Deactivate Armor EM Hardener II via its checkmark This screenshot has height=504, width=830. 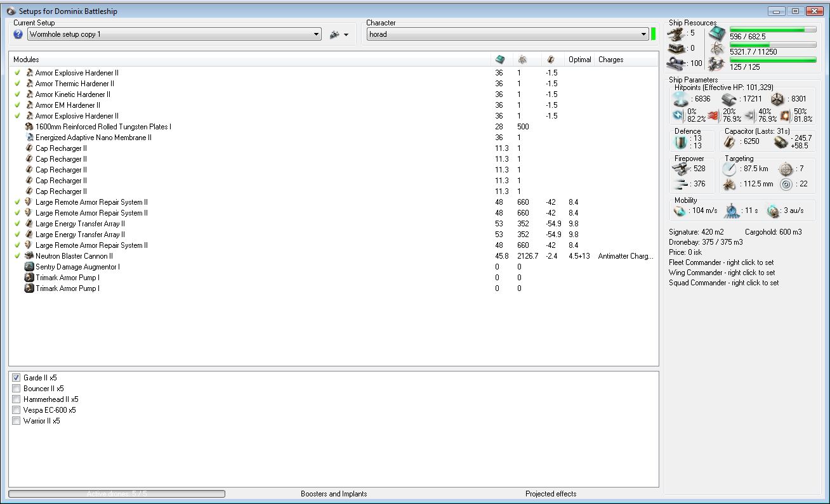(18, 105)
